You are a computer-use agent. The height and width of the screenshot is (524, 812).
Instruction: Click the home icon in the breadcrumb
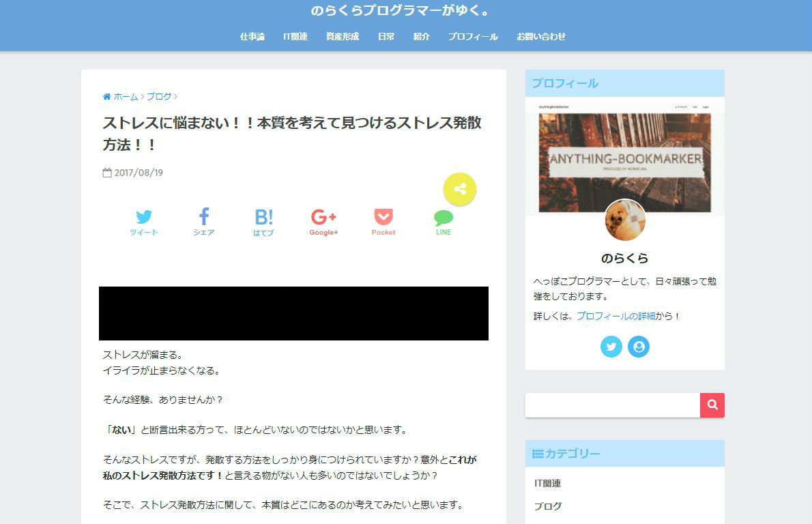[x=106, y=96]
